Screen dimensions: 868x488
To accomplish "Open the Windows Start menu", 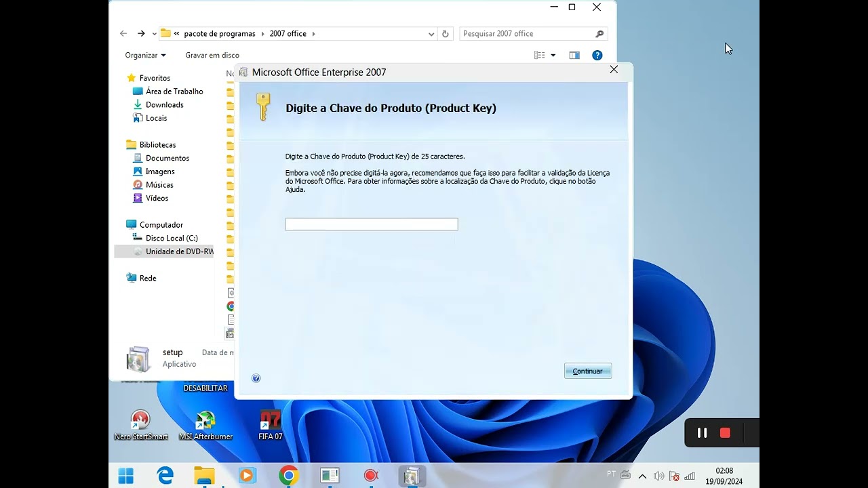I will (x=126, y=476).
